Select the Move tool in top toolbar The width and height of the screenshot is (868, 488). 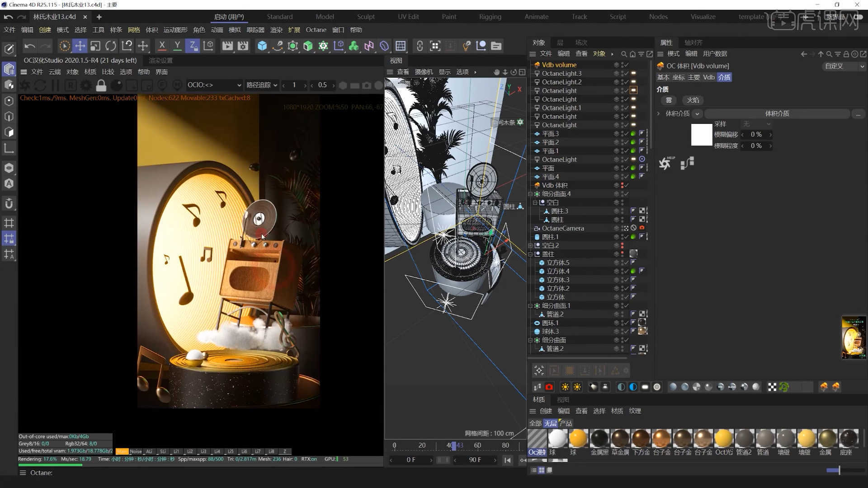pos(80,46)
